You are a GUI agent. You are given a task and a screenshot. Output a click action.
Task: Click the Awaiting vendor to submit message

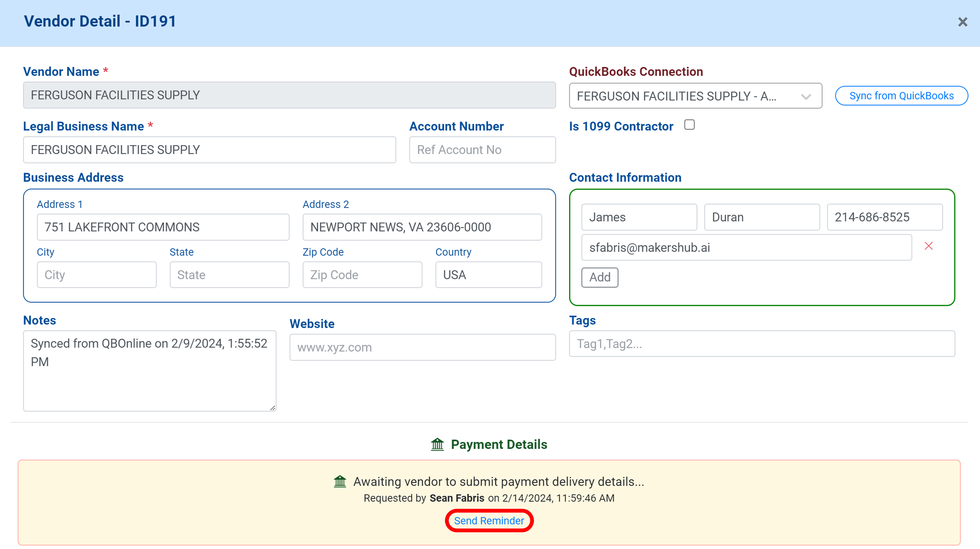(498, 482)
